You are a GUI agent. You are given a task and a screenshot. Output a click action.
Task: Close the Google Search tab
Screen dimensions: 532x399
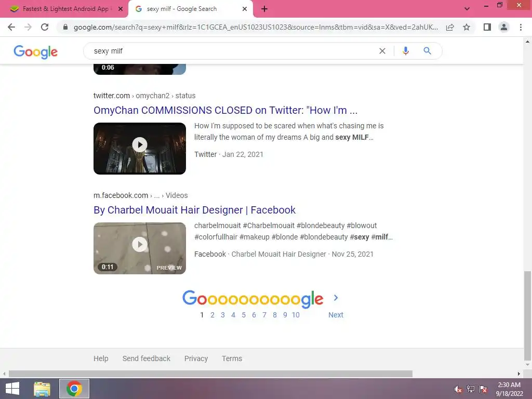coord(245,9)
